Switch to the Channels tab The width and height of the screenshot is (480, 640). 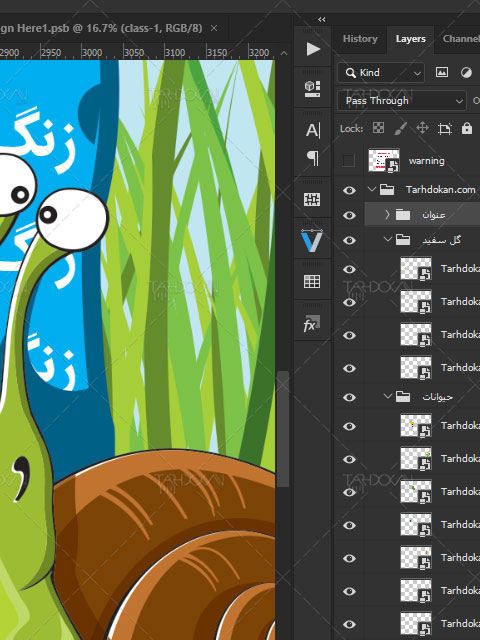459,39
